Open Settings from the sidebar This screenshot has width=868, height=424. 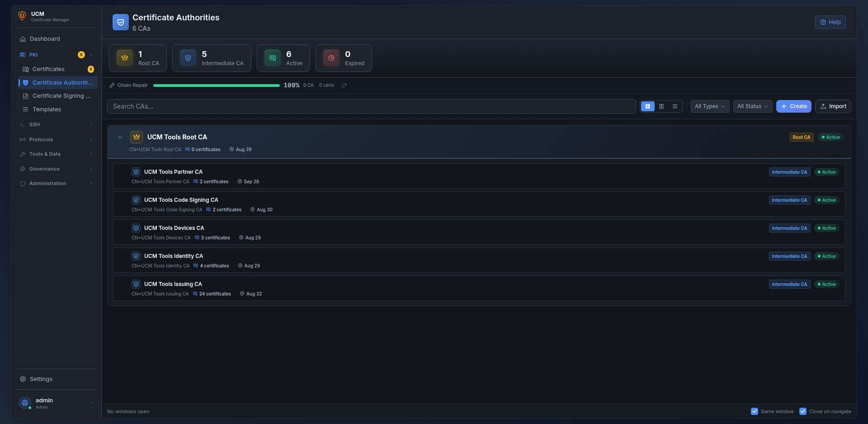pyautogui.click(x=57, y=379)
